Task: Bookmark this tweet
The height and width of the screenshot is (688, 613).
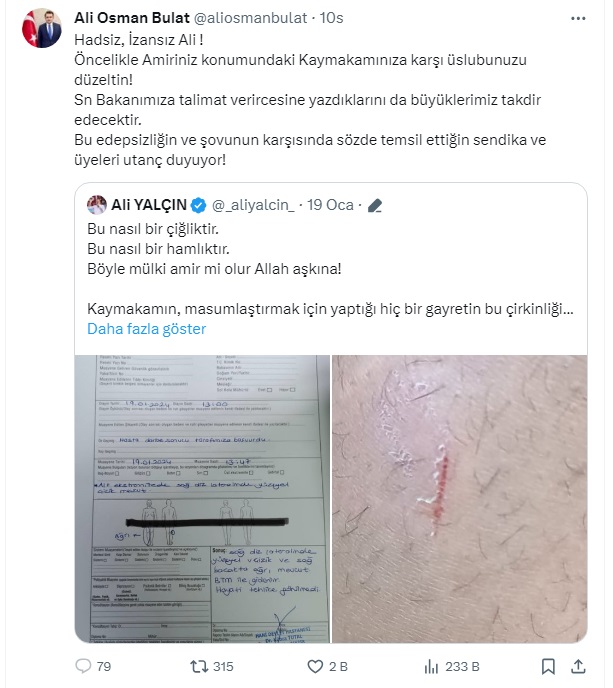Action: (548, 666)
